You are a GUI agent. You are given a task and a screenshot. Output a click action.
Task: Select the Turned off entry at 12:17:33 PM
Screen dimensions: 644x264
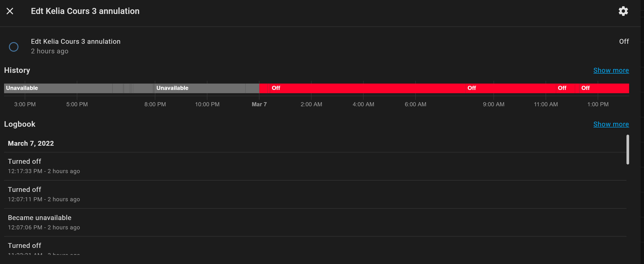tap(315, 166)
